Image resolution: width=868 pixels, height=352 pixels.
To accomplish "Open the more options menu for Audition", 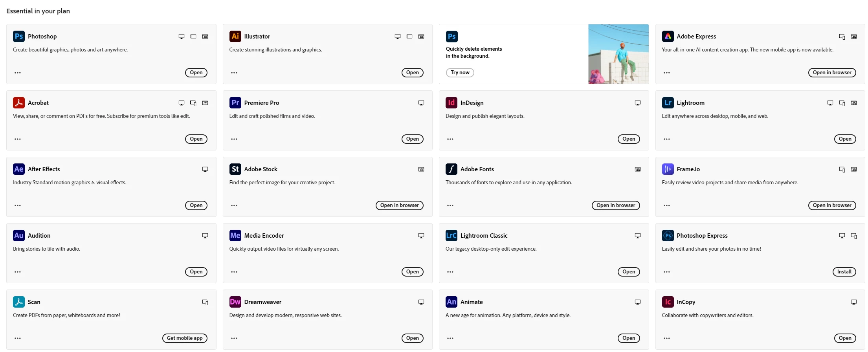I will point(18,272).
